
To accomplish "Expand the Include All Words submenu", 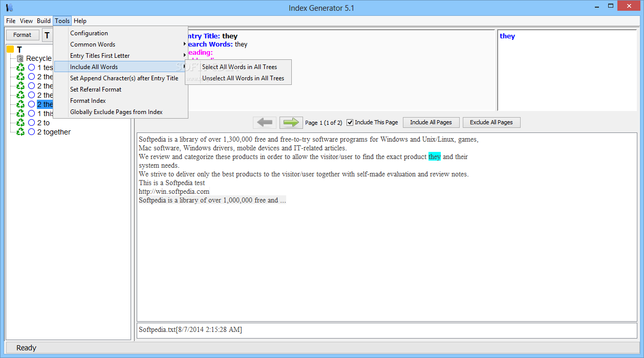I will 120,67.
